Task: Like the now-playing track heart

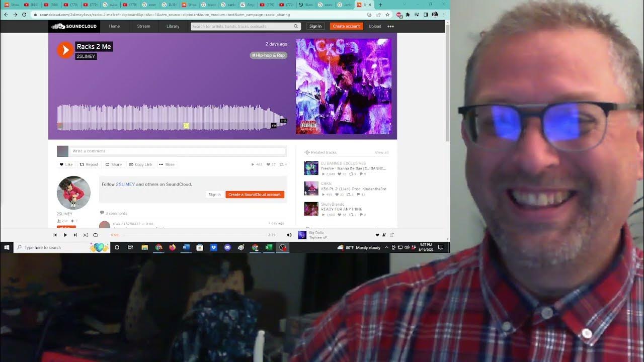Action: [x=377, y=235]
